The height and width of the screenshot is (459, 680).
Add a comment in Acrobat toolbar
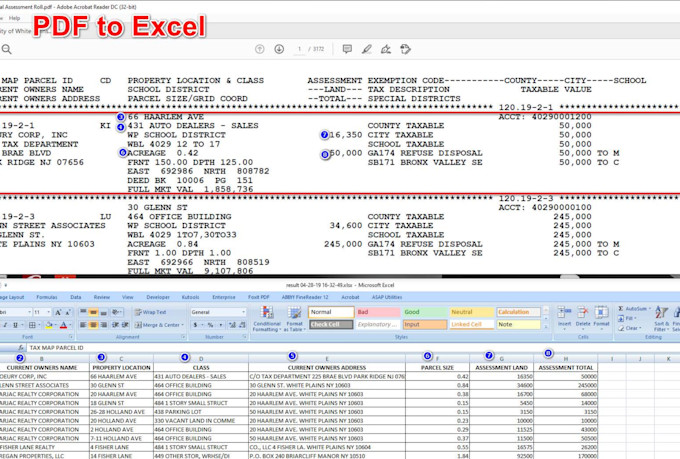click(347, 49)
